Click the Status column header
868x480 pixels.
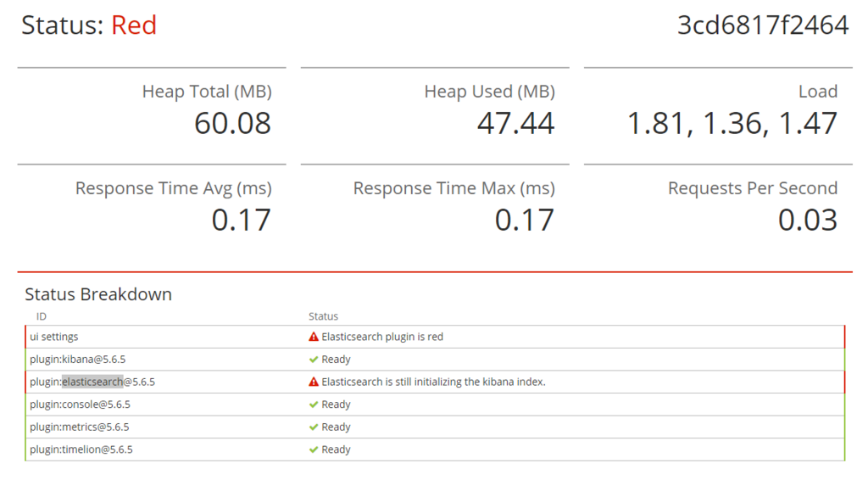[x=323, y=316]
